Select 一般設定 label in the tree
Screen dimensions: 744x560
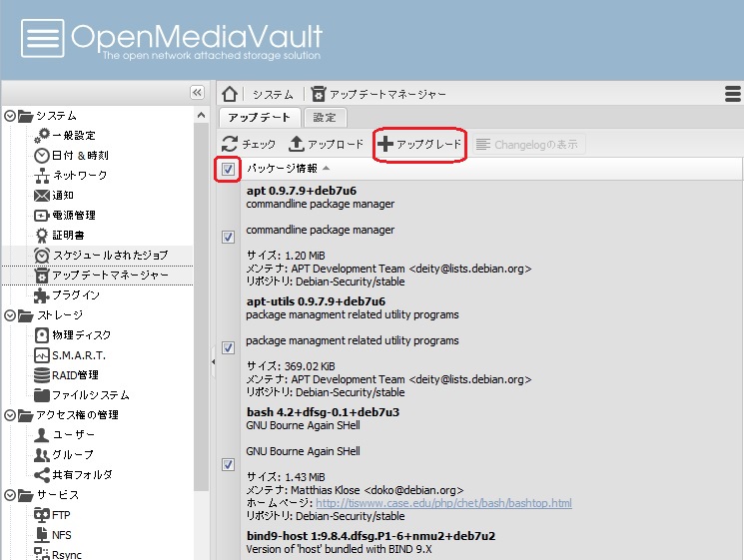(74, 136)
